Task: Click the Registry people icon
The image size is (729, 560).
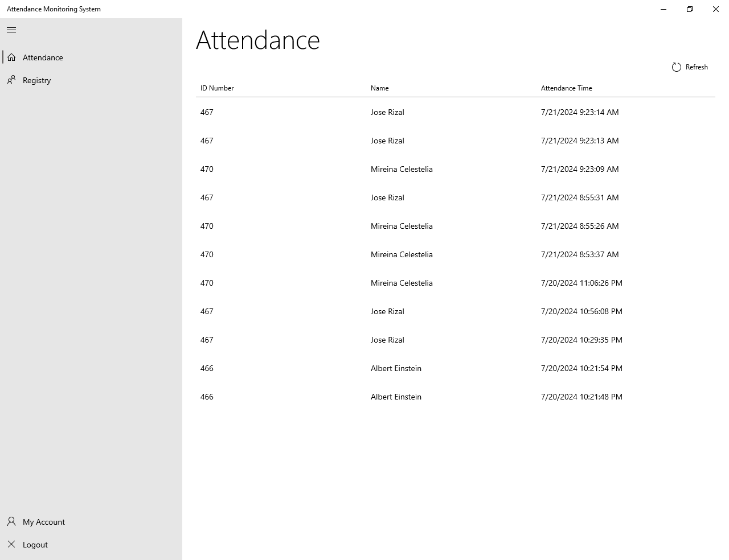Action: pyautogui.click(x=11, y=80)
